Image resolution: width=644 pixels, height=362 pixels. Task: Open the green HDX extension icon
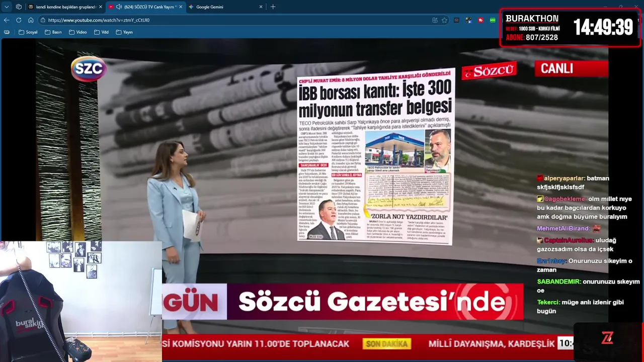point(493,20)
